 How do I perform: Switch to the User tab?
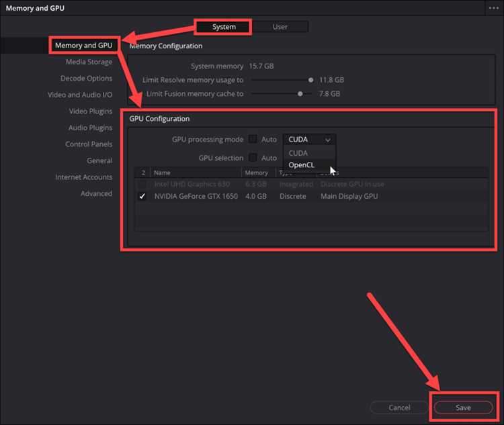280,27
